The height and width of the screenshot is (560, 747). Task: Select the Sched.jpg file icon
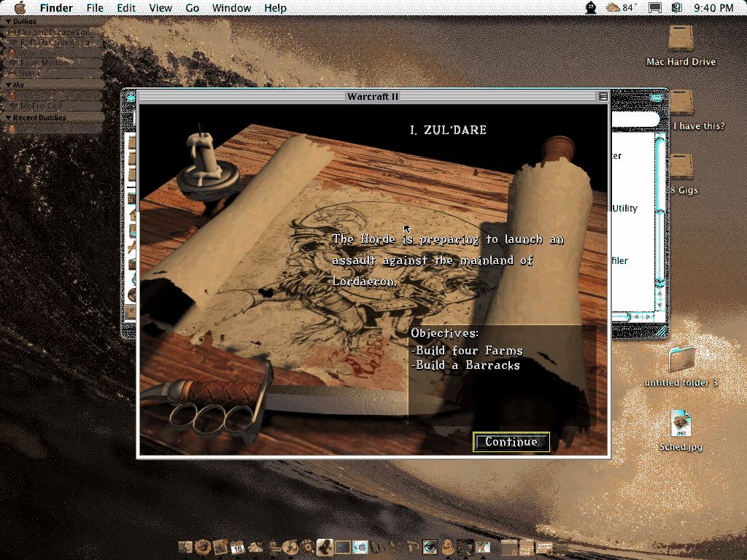[681, 423]
